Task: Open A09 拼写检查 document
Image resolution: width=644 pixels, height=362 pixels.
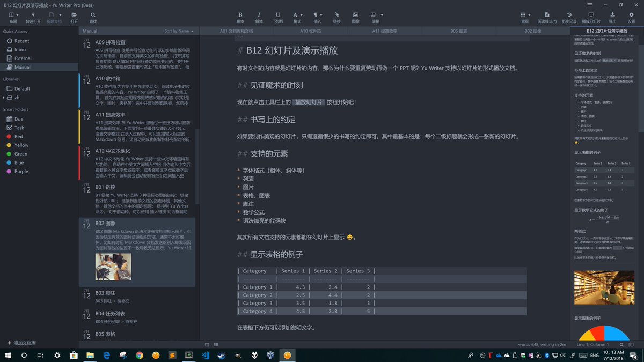Action: [x=137, y=54]
